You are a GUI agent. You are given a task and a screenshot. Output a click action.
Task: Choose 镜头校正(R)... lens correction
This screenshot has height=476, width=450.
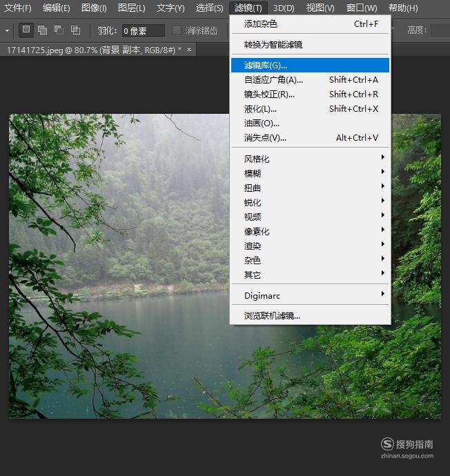310,95
